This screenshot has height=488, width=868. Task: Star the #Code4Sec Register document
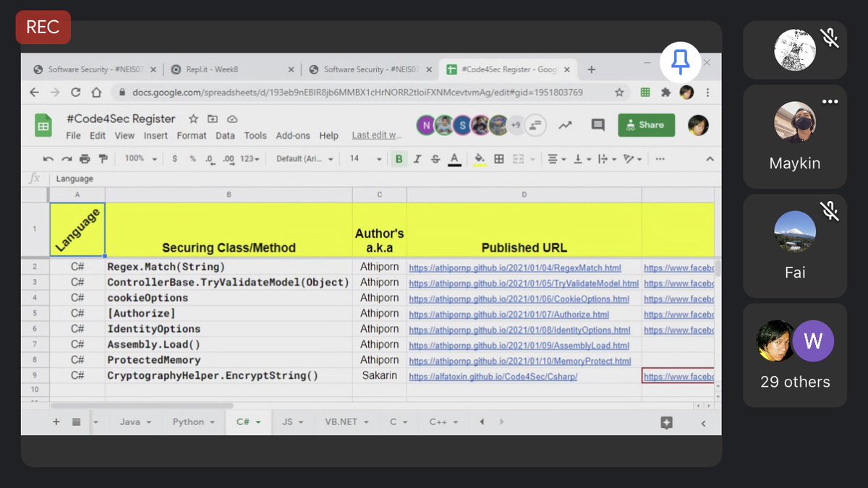(x=193, y=119)
